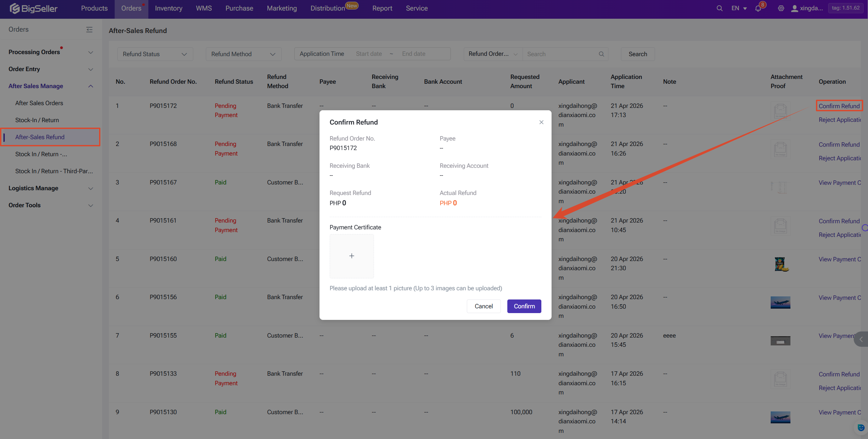Open the airplane attachment thumbnail for P9015156
This screenshot has height=439, width=868.
tap(780, 302)
